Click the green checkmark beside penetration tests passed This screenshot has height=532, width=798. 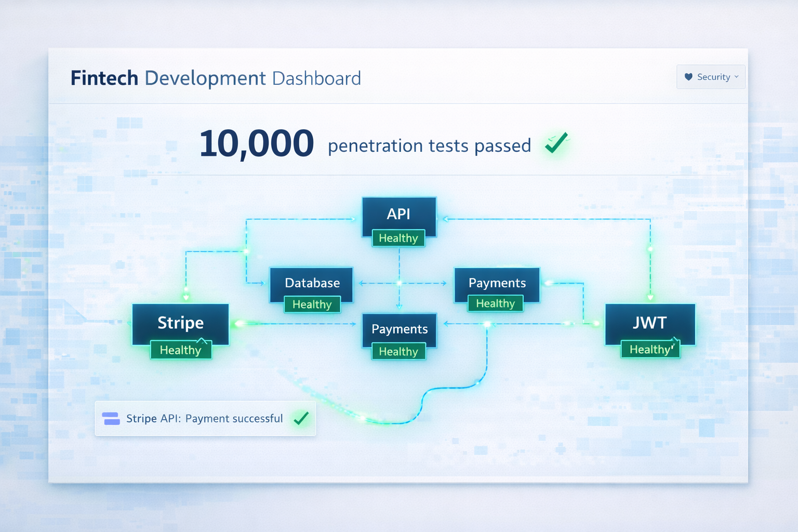pos(556,143)
